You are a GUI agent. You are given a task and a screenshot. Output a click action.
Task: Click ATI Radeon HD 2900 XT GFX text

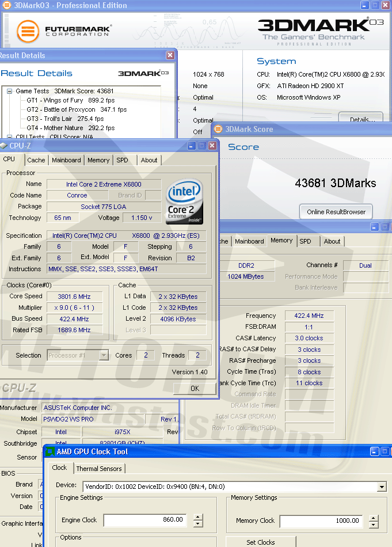(310, 86)
